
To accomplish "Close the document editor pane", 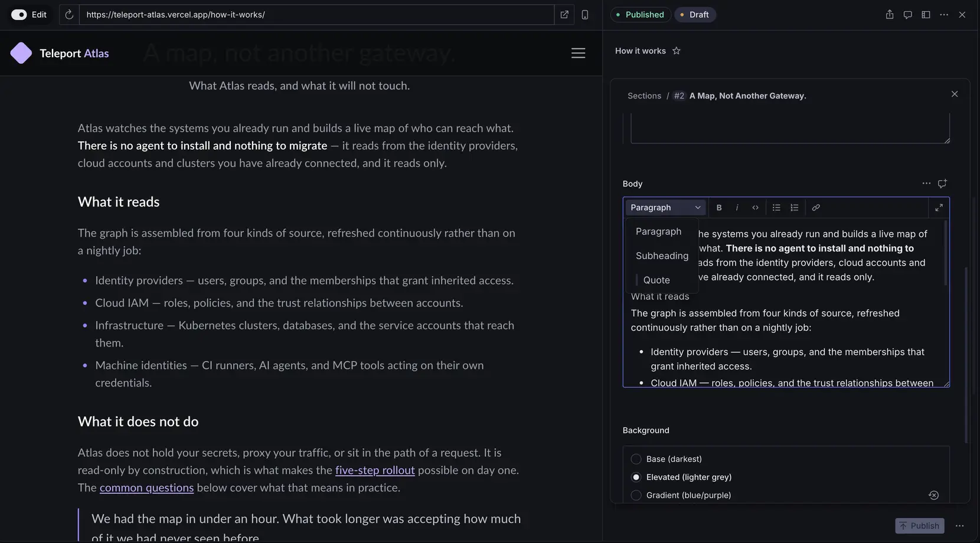I will [x=962, y=15].
